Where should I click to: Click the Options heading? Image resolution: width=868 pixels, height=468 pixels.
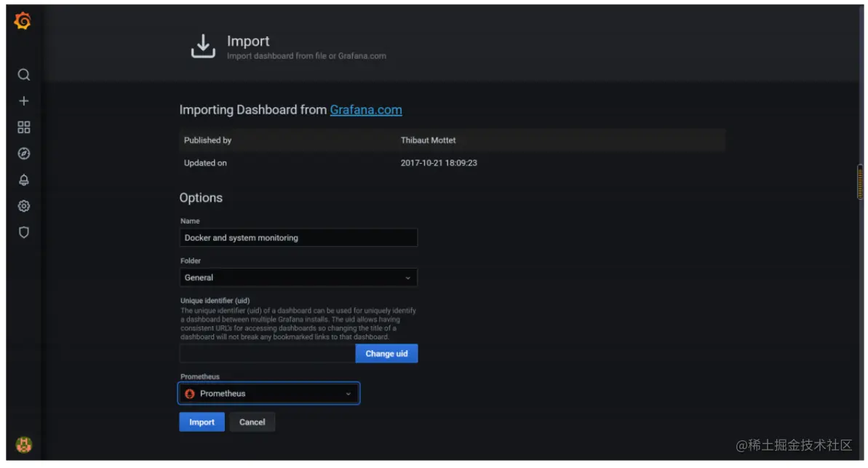click(201, 198)
